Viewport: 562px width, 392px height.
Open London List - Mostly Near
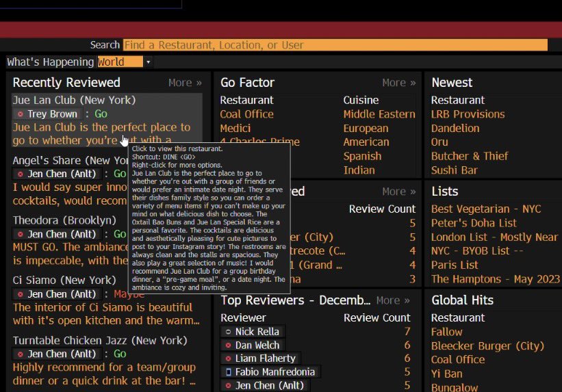[495, 237]
